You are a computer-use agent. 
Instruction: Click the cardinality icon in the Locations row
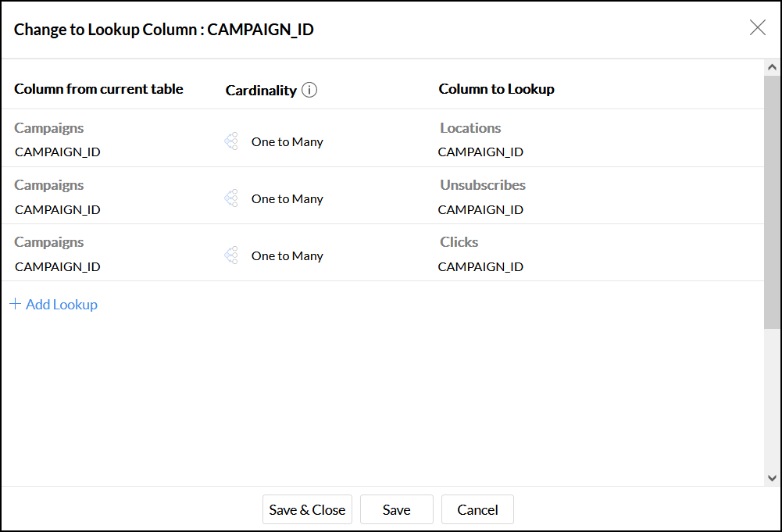(x=231, y=141)
